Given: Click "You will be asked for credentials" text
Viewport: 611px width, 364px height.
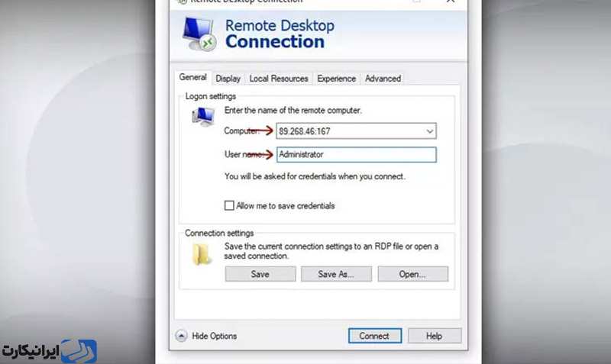Looking at the screenshot, I should [315, 176].
